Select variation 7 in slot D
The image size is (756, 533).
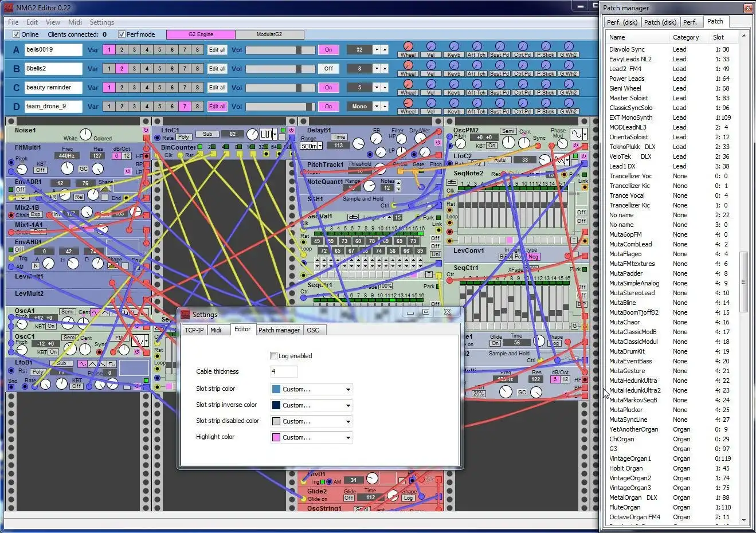coord(185,107)
